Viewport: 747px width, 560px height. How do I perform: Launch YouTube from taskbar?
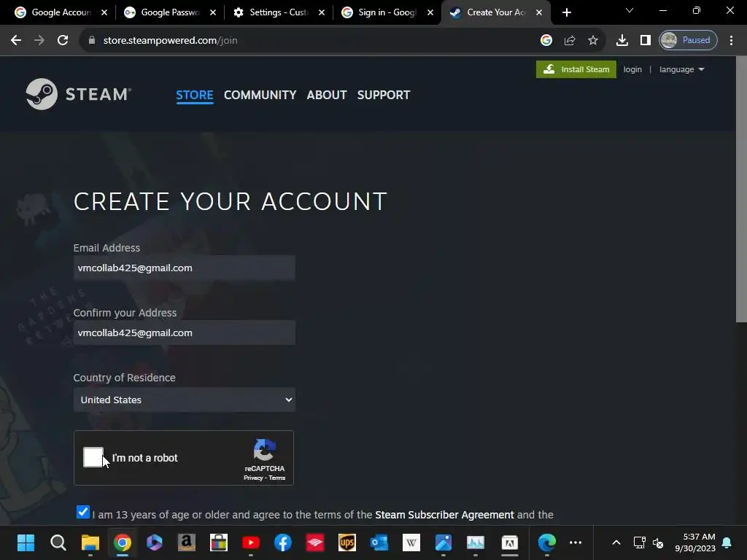(x=251, y=542)
